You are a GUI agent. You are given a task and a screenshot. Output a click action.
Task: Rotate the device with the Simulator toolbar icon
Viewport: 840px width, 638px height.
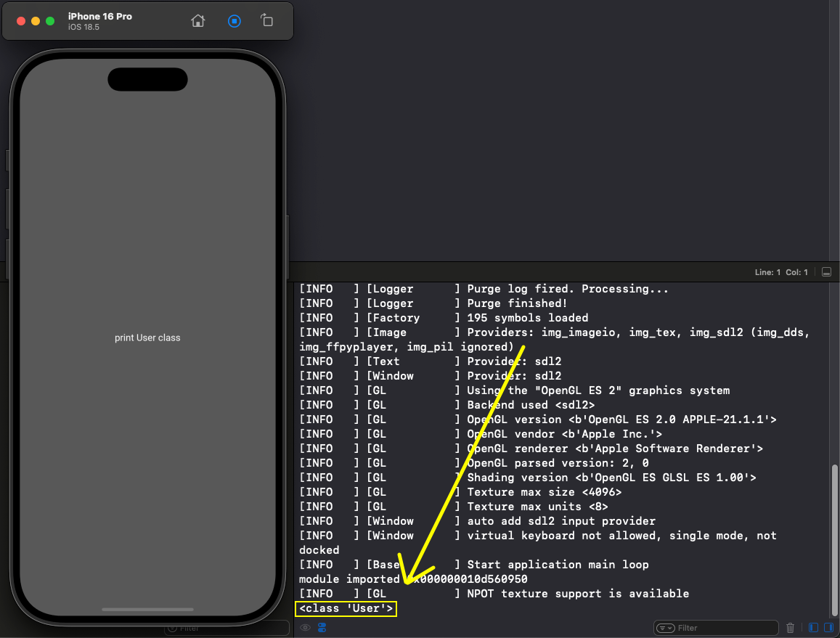pos(266,20)
